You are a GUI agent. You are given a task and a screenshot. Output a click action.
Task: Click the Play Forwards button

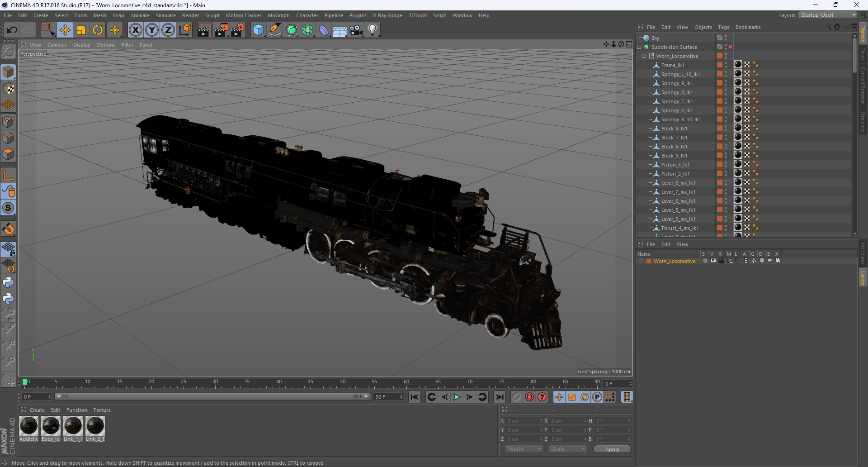pos(457,397)
